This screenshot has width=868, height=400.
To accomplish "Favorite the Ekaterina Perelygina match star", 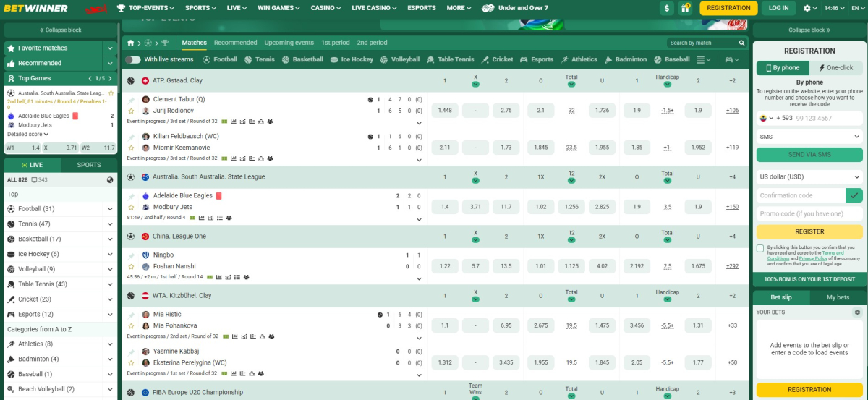I will (131, 362).
